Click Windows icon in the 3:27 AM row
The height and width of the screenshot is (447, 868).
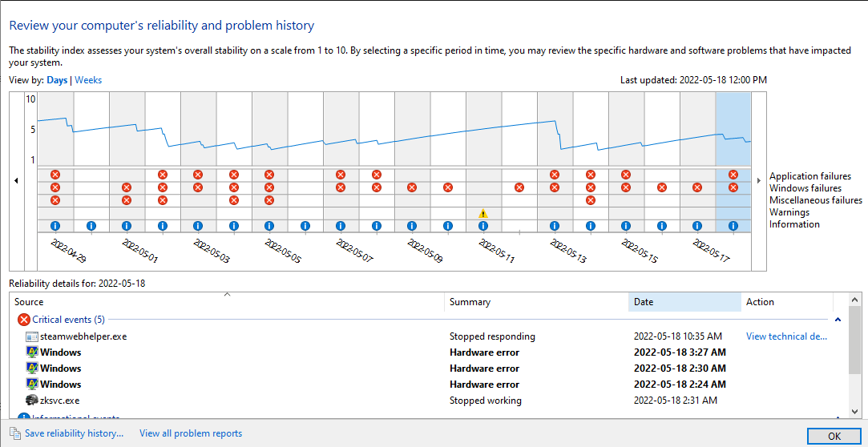(31, 352)
